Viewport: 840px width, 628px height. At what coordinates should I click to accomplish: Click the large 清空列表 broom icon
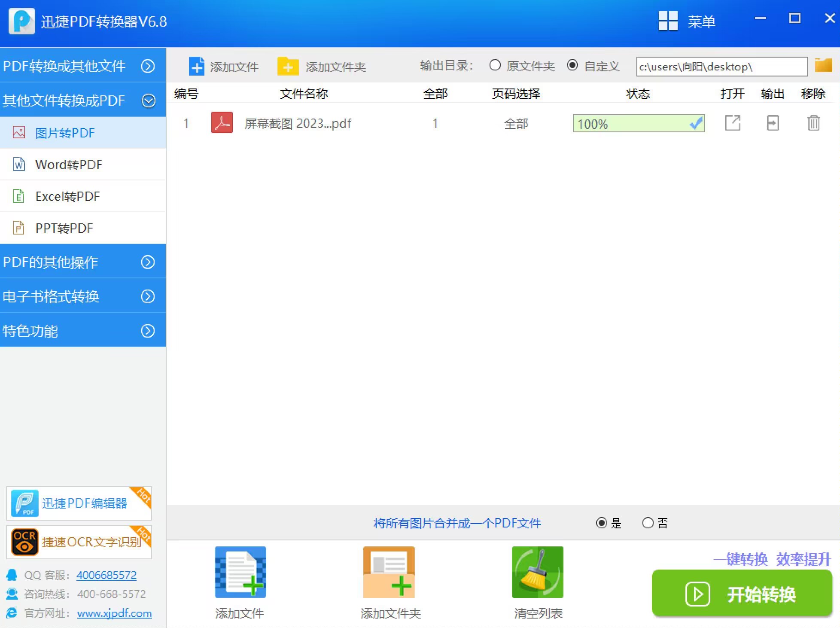click(537, 572)
